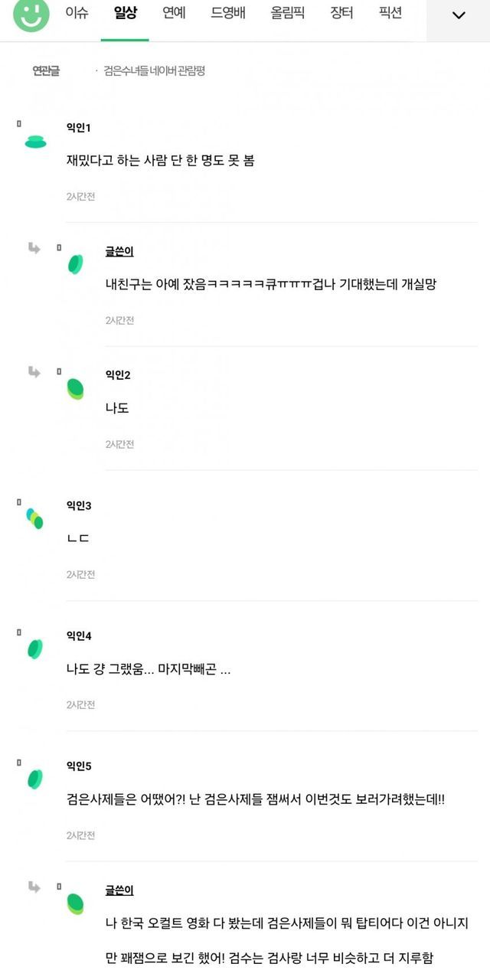Click the green smiley home logo
Screen dimensions: 490x980
(x=31, y=15)
